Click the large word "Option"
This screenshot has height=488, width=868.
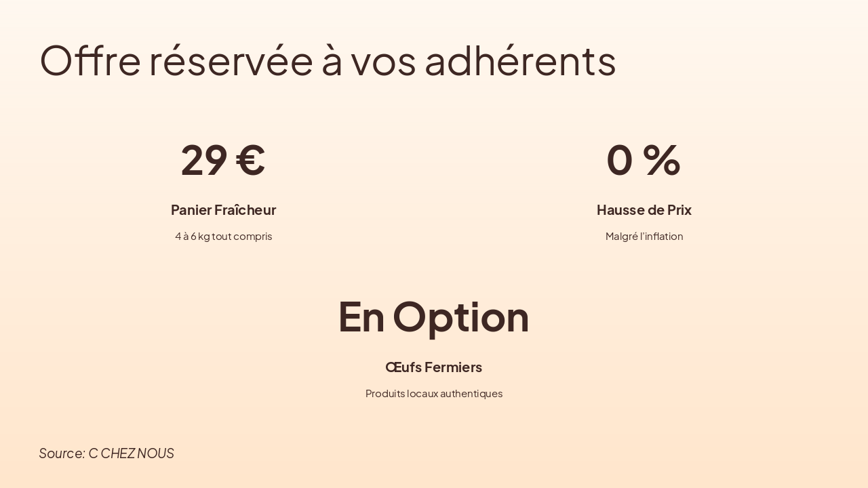[460, 317]
